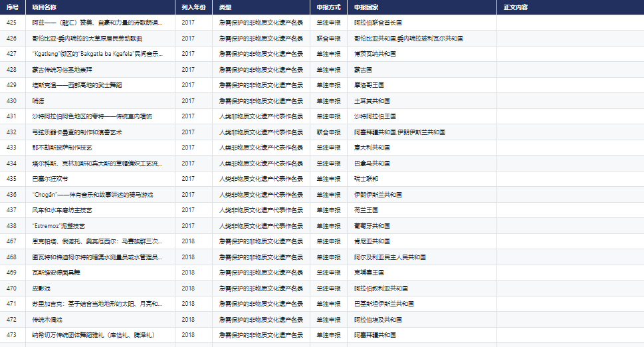Image resolution: width=644 pixels, height=347 pixels.
Task: Select 单独申报 in row 470
Action: coord(328,289)
